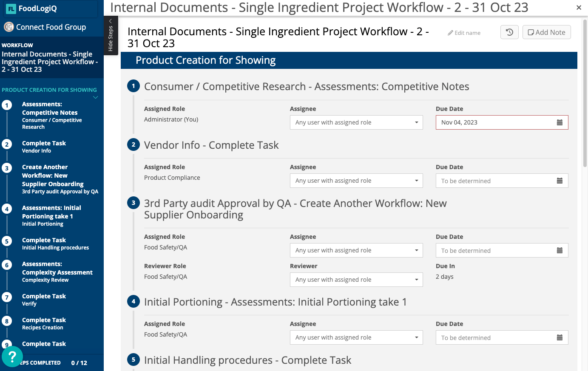
Task: Click the pencil Edit name icon
Action: coord(450,33)
